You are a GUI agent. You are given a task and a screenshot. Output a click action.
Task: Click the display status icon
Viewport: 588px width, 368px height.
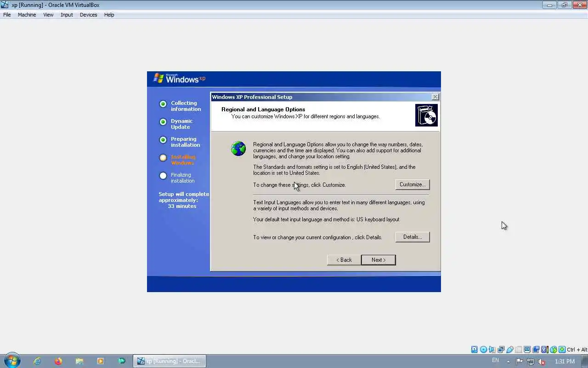point(527,350)
